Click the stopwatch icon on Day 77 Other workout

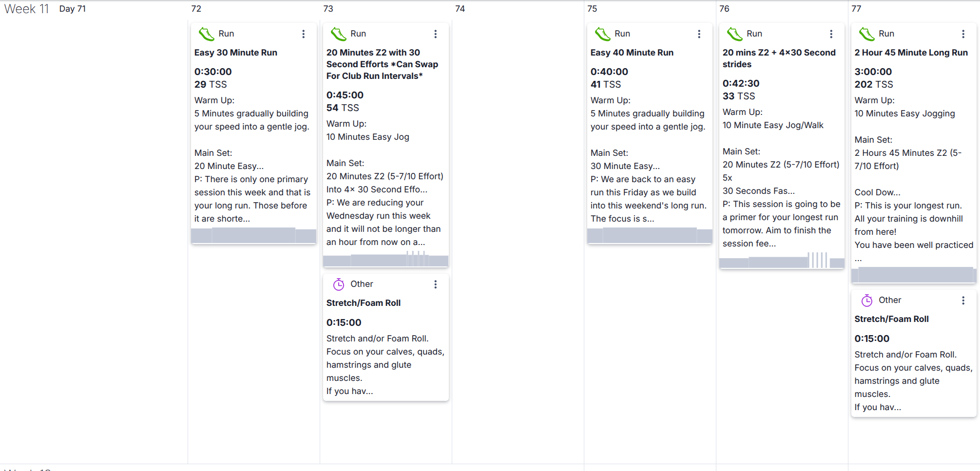867,301
